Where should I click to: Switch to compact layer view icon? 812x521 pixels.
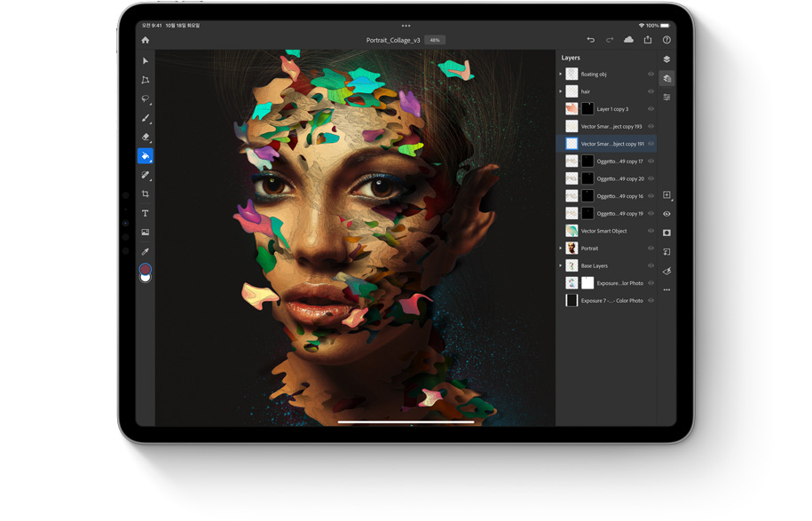(667, 59)
